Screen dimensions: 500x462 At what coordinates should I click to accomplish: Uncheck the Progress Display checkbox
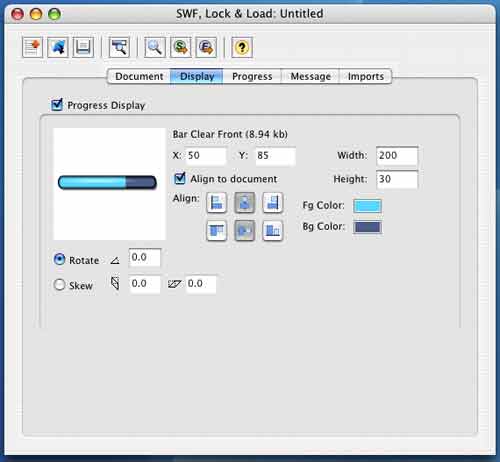pyautogui.click(x=57, y=105)
